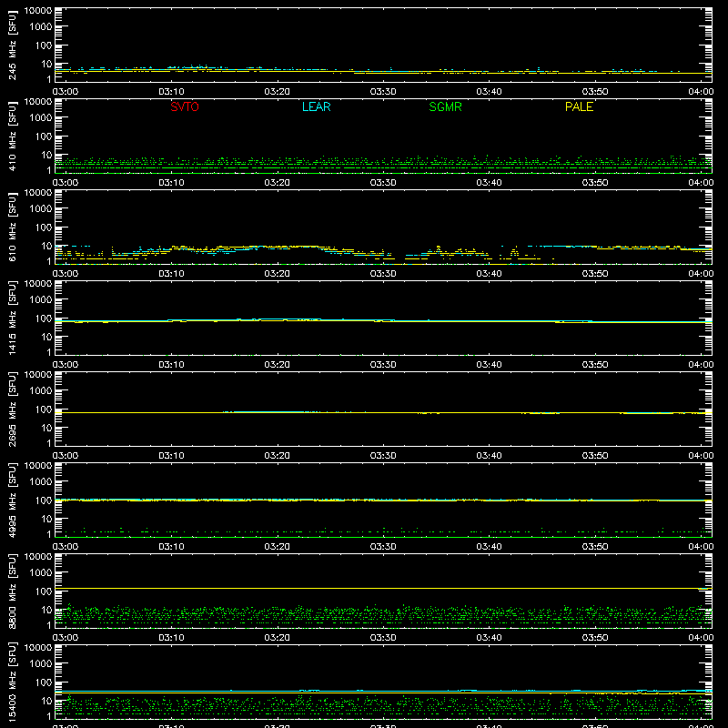Click the 100 tick value on the 410 MHz plot

pos(44,136)
